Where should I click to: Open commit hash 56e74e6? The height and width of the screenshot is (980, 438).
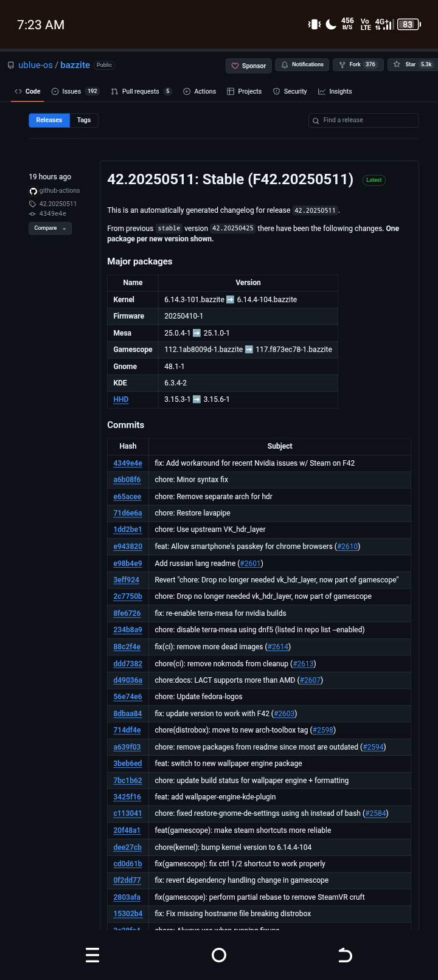tap(128, 697)
